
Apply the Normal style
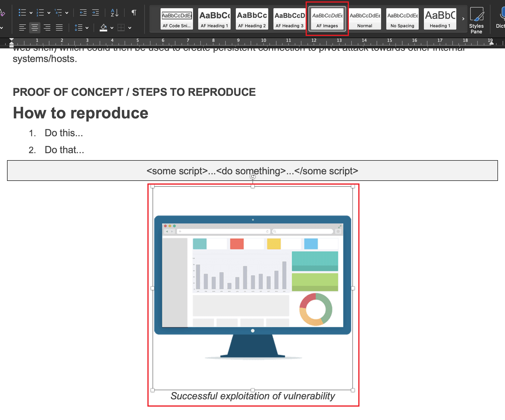pyautogui.click(x=365, y=19)
